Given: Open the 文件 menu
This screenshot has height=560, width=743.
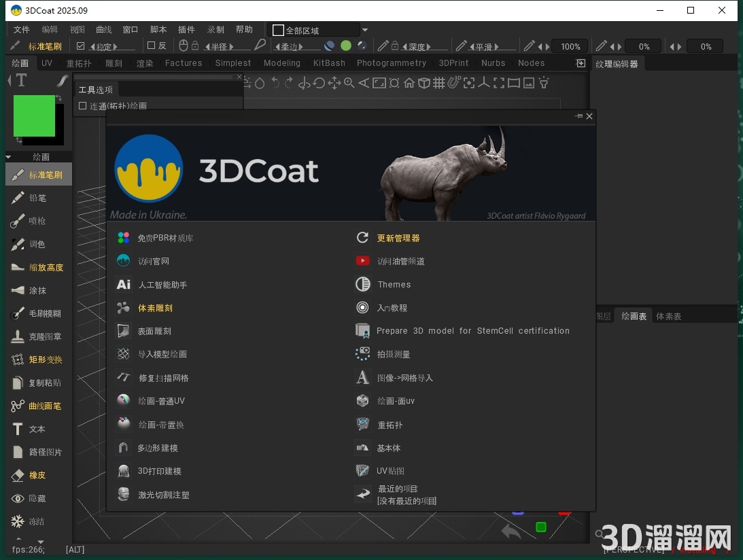Looking at the screenshot, I should 21,29.
